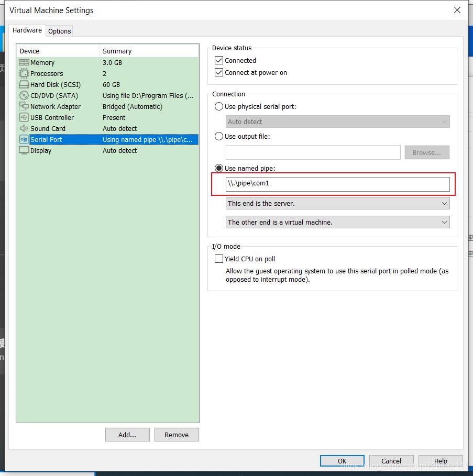
Task: Select the Hard Disk (SCSI) label
Action: [x=56, y=84]
